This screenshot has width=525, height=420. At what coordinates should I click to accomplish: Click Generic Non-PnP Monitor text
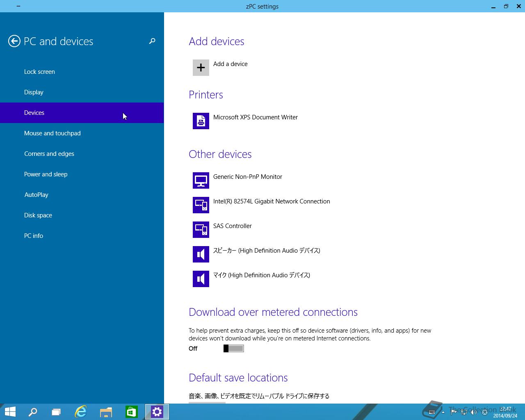tap(248, 177)
